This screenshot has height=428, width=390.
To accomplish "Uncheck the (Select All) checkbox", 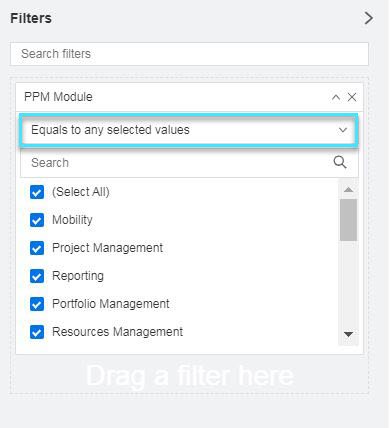I will pos(37,192).
